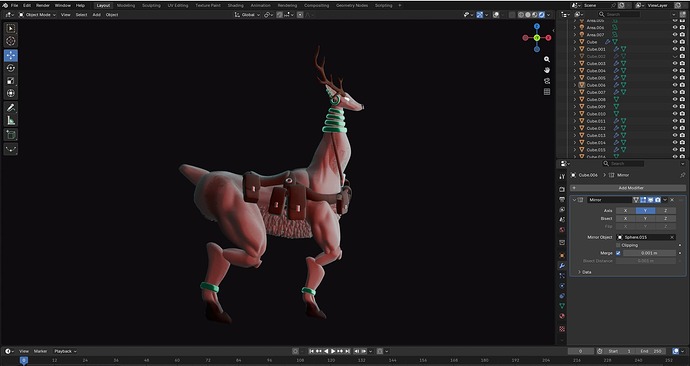
Task: Open the Object Mode dropdown
Action: click(37, 15)
